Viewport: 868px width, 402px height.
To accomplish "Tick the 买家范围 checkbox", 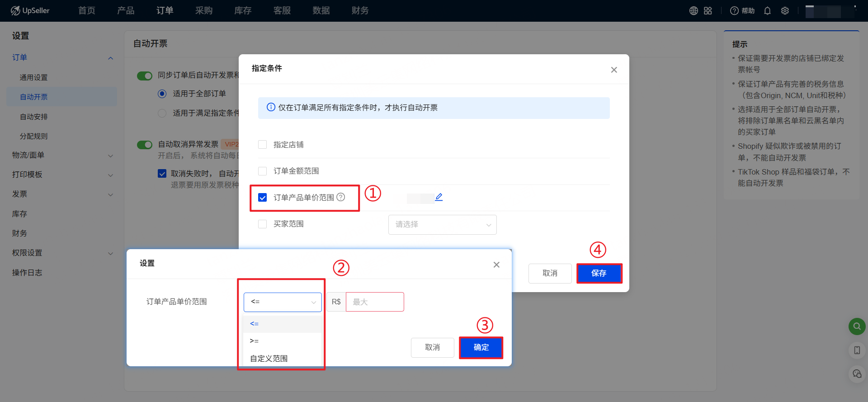I will [262, 224].
